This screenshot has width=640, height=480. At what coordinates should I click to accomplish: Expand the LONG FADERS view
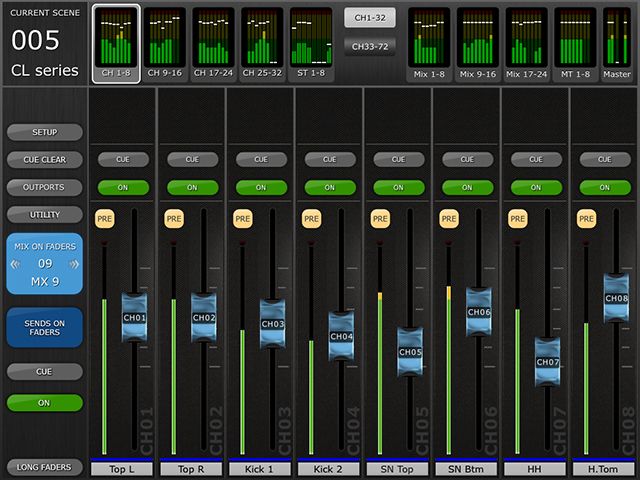coord(44,467)
